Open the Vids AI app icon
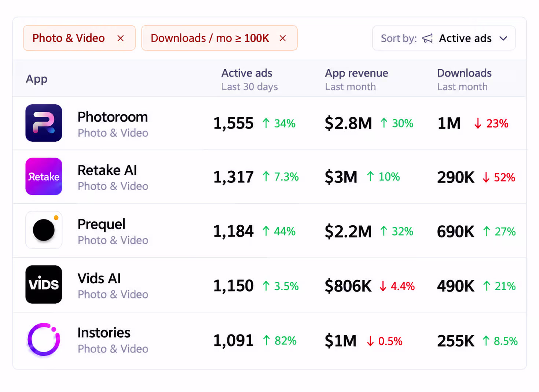This screenshot has width=539, height=392. tap(44, 284)
